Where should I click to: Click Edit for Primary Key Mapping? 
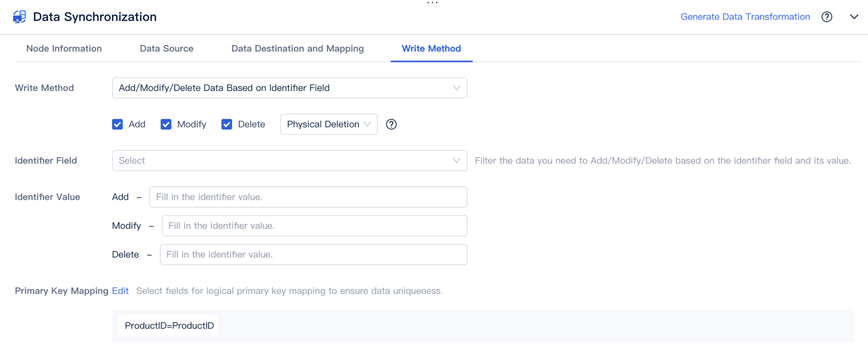pyautogui.click(x=120, y=291)
